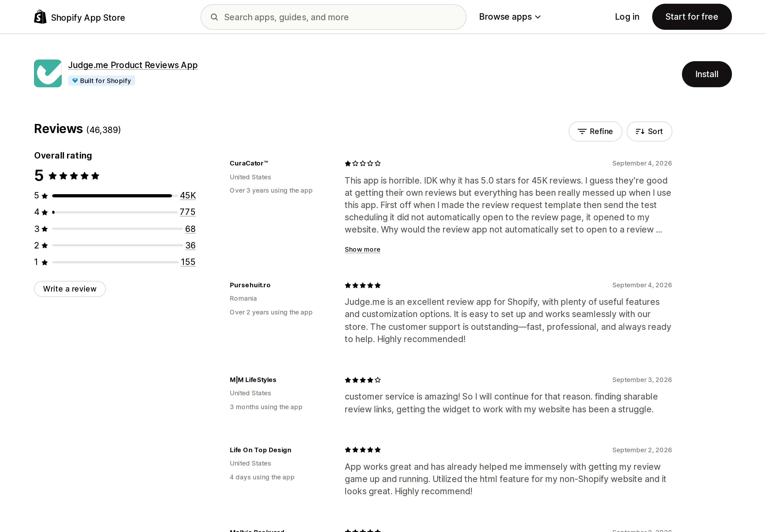Click the search apps input field

click(333, 17)
